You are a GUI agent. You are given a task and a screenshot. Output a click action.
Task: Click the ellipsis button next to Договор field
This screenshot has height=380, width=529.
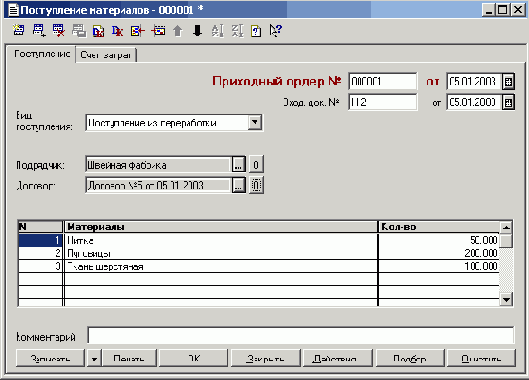point(239,185)
